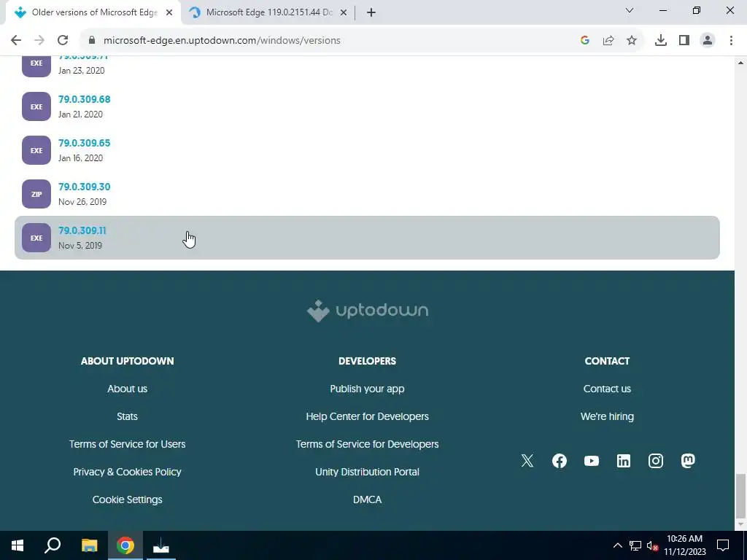Open Uptodown LinkedIn page
747x560 pixels.
[624, 461]
